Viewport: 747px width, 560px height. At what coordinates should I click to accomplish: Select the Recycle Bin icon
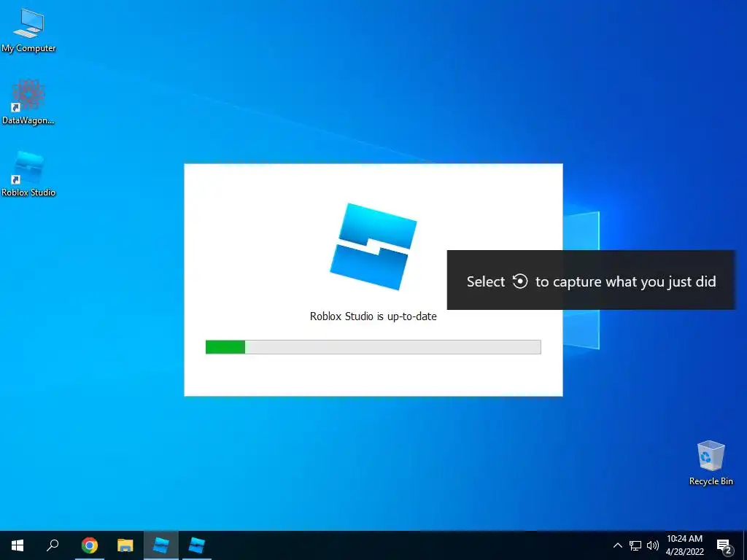711,463
